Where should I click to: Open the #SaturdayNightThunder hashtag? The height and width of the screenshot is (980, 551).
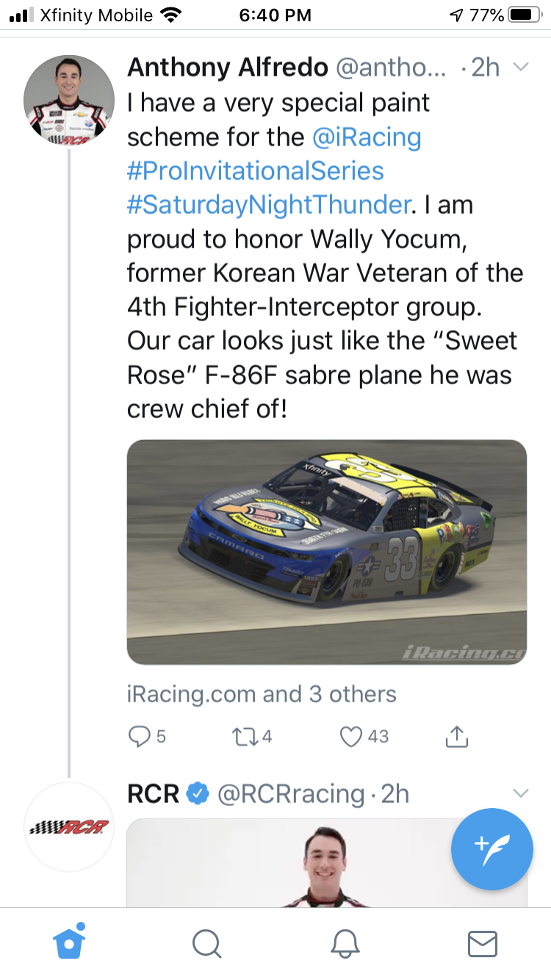click(268, 205)
